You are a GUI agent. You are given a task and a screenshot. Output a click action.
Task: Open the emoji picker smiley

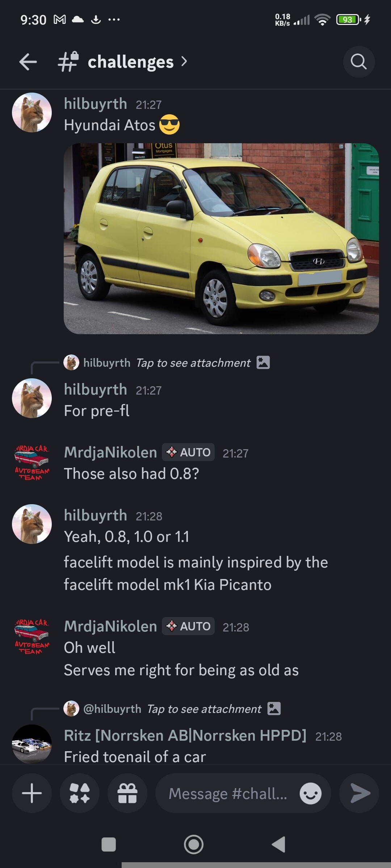(311, 793)
